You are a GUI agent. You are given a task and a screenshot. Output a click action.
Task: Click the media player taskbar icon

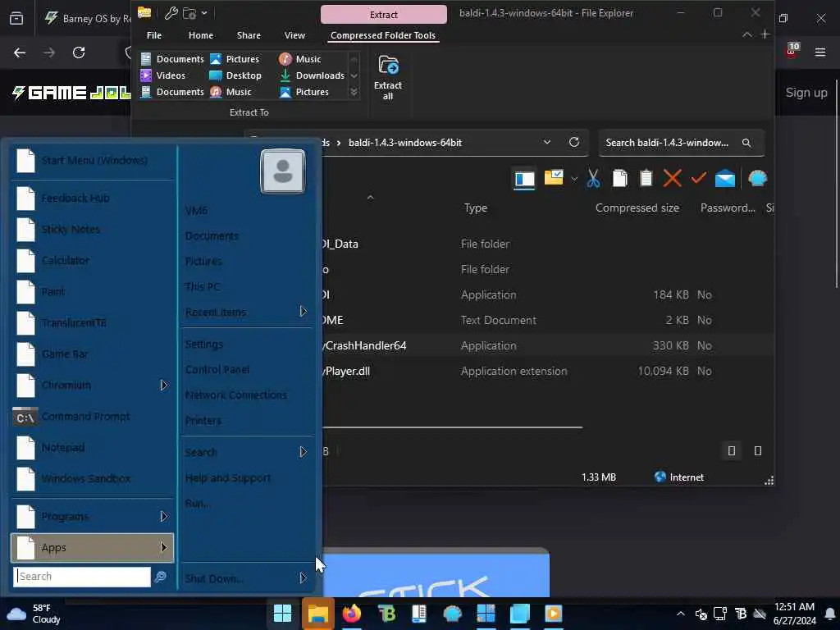click(554, 614)
